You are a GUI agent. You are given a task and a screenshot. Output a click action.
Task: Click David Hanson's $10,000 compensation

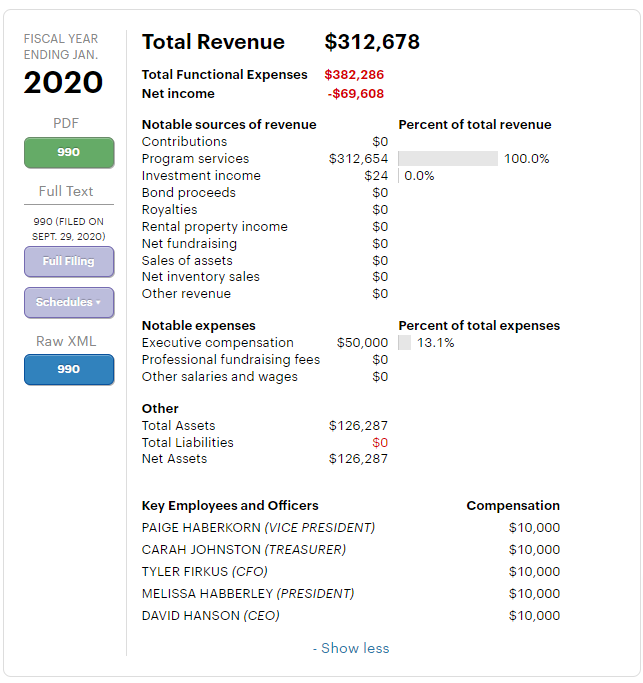(x=535, y=616)
